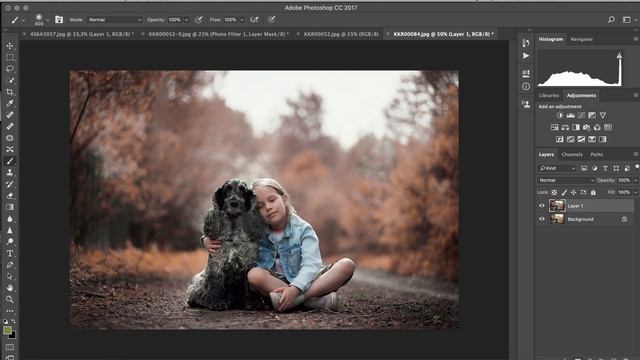The width and height of the screenshot is (640, 360).
Task: Open the Search icon in options bar
Action: coord(611,20)
